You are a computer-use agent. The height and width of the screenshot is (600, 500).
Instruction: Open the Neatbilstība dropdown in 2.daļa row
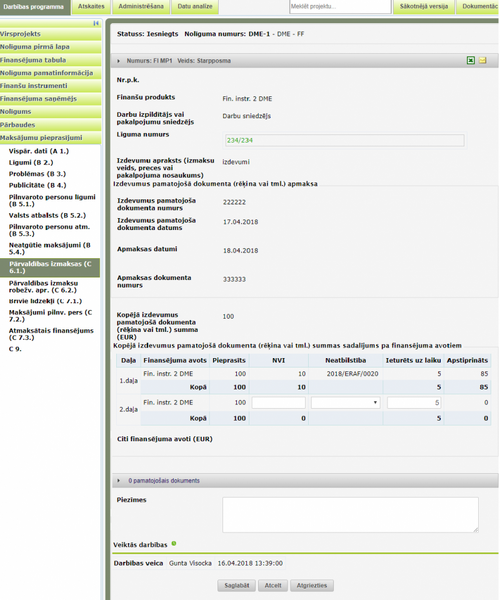345,403
